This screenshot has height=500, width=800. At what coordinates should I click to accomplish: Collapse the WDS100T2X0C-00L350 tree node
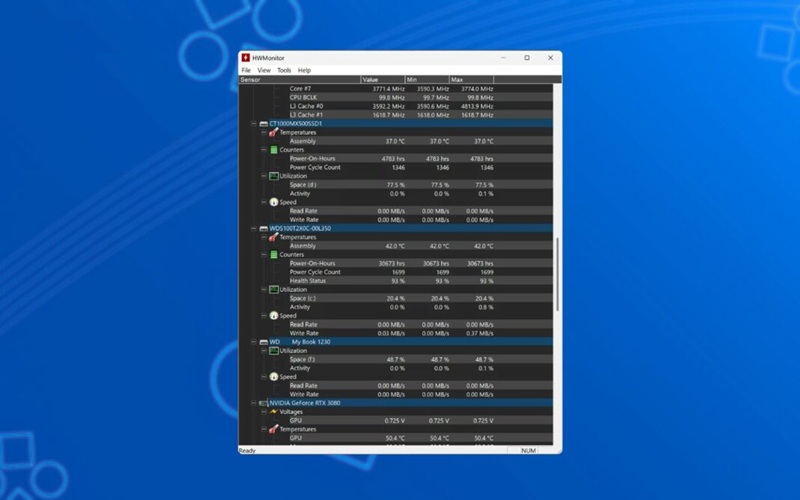click(254, 229)
